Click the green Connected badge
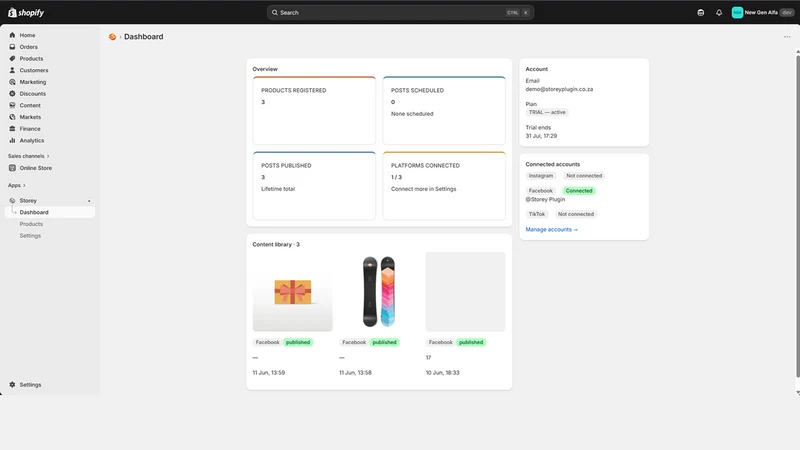This screenshot has height=450, width=800. point(579,191)
